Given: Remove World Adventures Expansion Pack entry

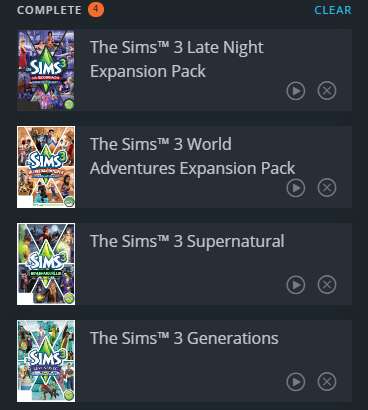Looking at the screenshot, I should pos(327,188).
